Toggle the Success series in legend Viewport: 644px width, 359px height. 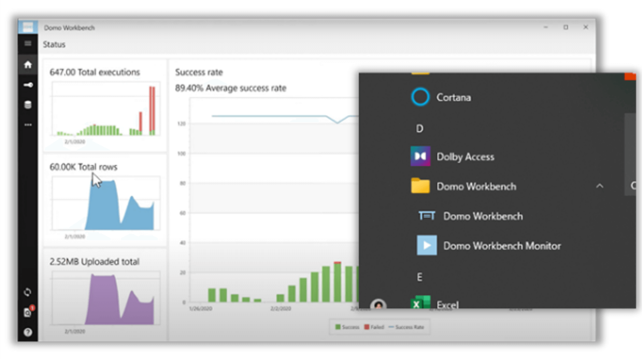[x=347, y=327]
